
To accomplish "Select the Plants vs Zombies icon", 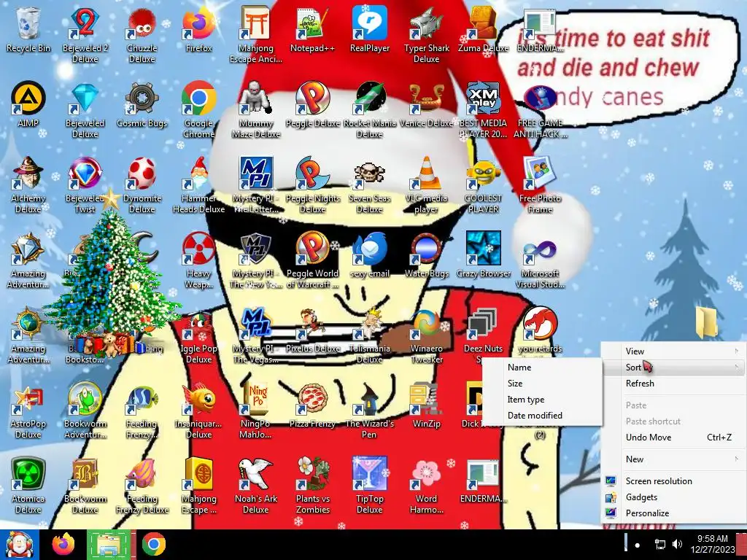I will pyautogui.click(x=312, y=486).
